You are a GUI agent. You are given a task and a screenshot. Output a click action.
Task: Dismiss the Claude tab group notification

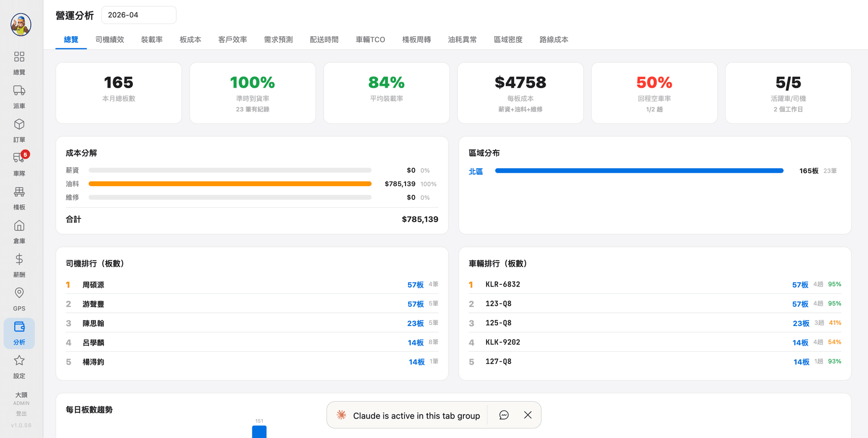click(527, 415)
